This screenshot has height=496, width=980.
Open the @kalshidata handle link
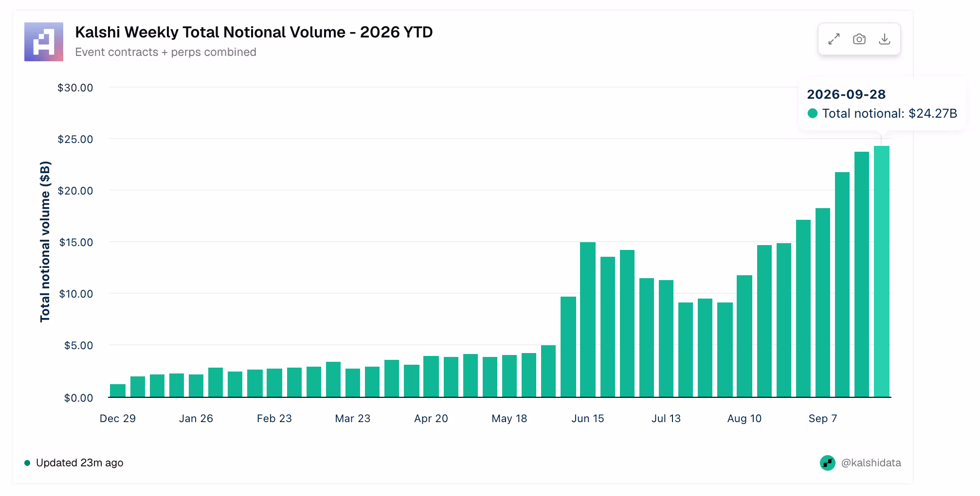click(x=871, y=463)
